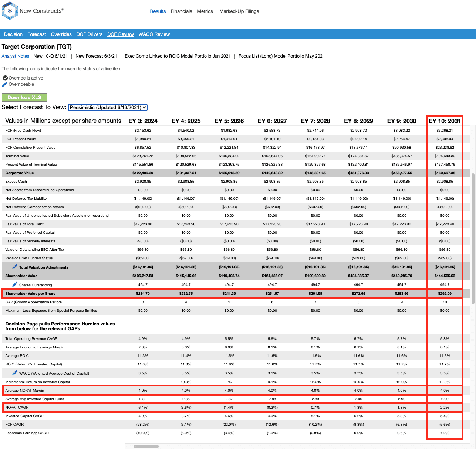Click the 2.2% NOPAT CAGR cell
476x449 pixels.
coord(445,408)
